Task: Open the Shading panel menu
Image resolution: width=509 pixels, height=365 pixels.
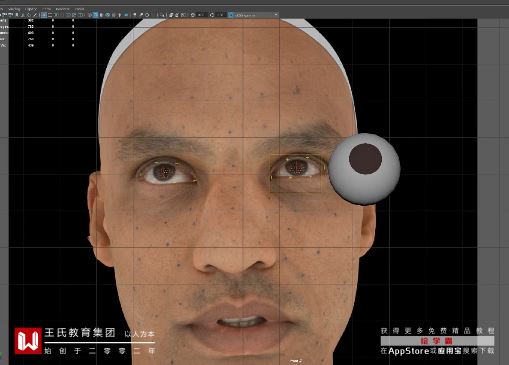Action: pos(14,9)
